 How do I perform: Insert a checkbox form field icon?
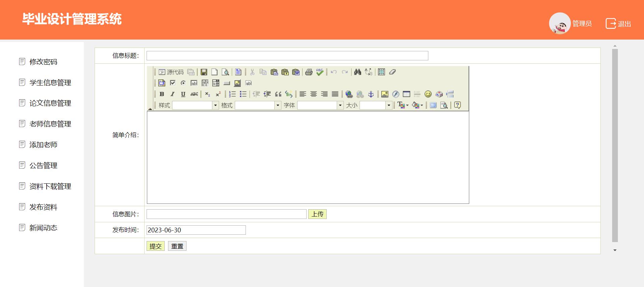pos(173,83)
